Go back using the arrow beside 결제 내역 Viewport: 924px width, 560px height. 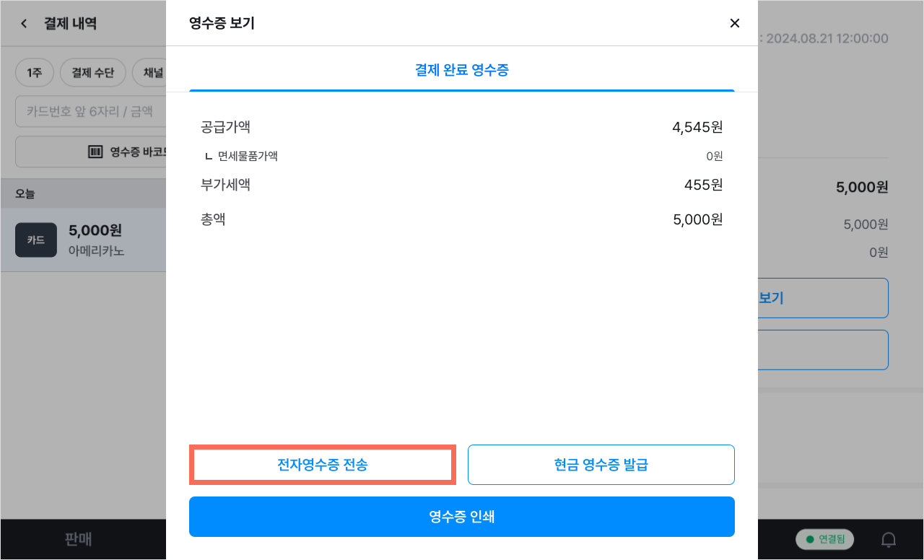pos(24,23)
